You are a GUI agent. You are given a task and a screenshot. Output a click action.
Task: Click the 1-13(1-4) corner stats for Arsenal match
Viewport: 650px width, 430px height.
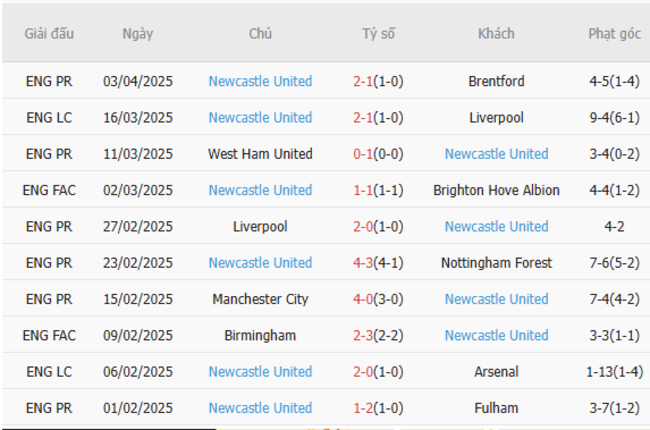614,372
